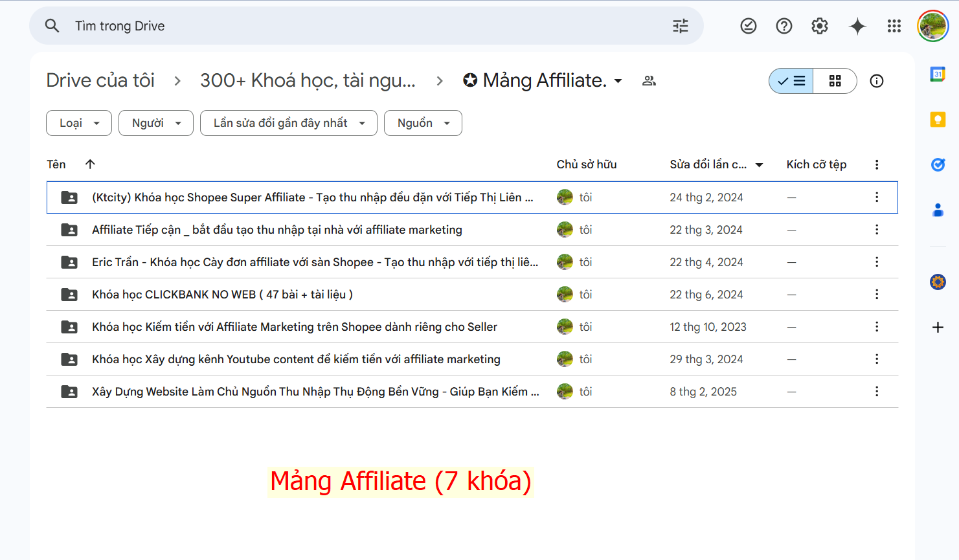Get add-ons with the plus icon
Image resolution: width=959 pixels, height=560 pixels.
938,327
